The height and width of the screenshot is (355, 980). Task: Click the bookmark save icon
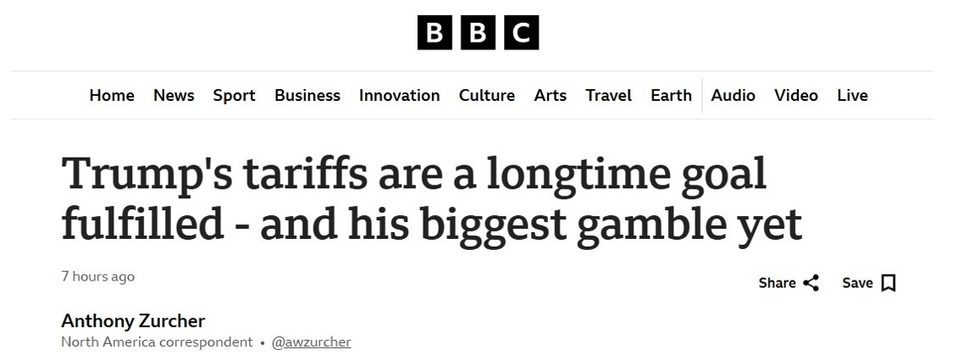(x=889, y=283)
